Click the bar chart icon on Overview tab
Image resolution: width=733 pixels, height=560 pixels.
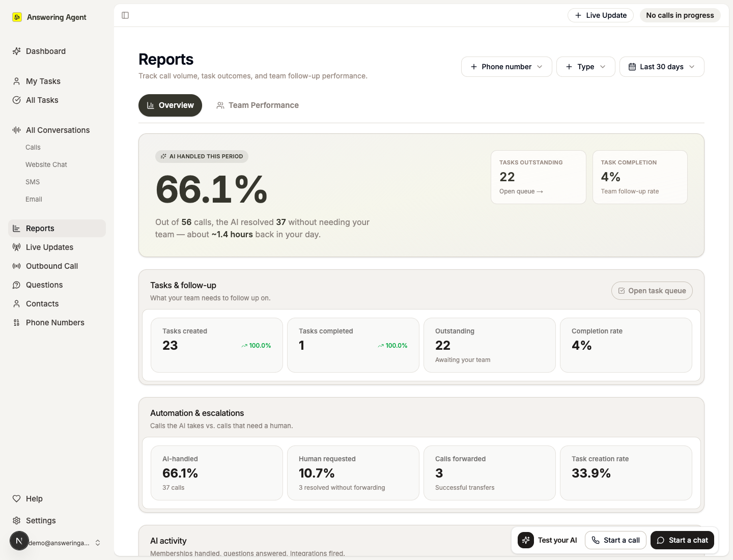tap(151, 105)
